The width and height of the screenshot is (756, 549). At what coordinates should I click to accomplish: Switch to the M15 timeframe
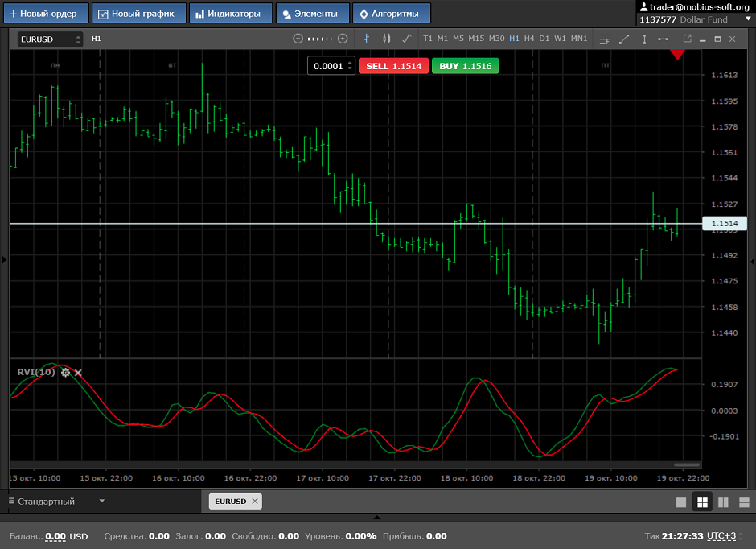[x=476, y=39]
